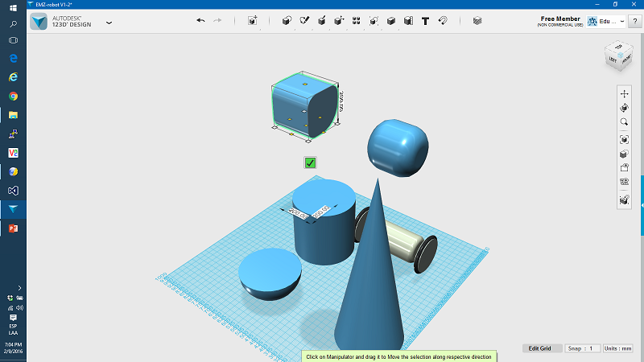Open Windows search from taskbar
644x362 pixels.
[13, 24]
